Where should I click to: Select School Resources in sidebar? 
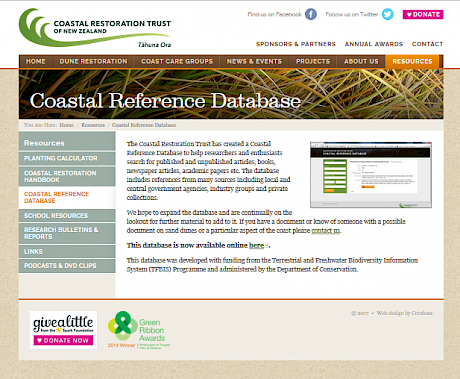click(x=67, y=216)
